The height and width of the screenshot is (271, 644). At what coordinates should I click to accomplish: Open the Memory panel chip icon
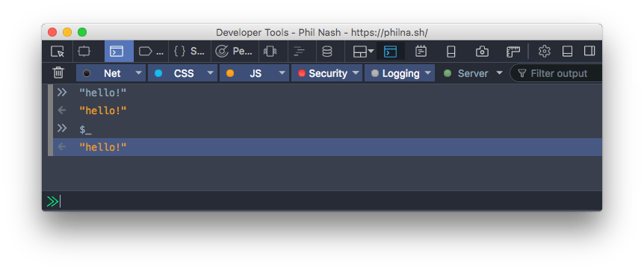point(270,52)
